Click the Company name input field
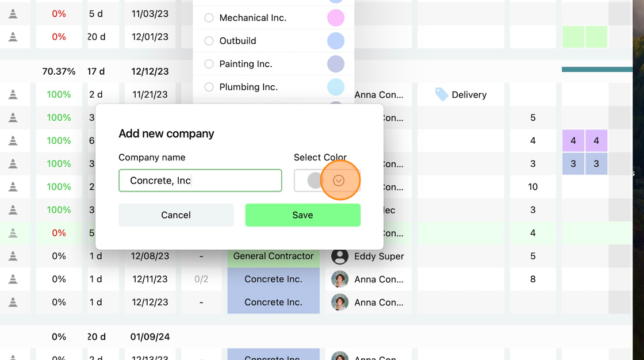Image resolution: width=644 pixels, height=360 pixels. coord(200,181)
